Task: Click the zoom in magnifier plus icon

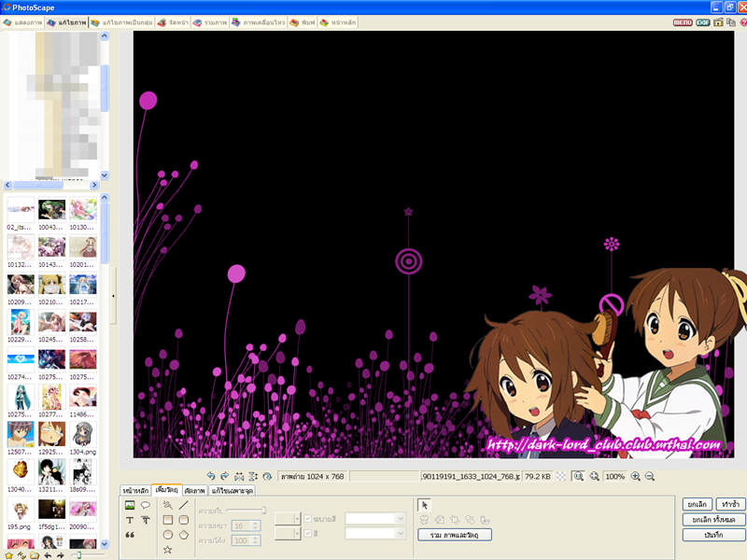Action: click(x=636, y=476)
